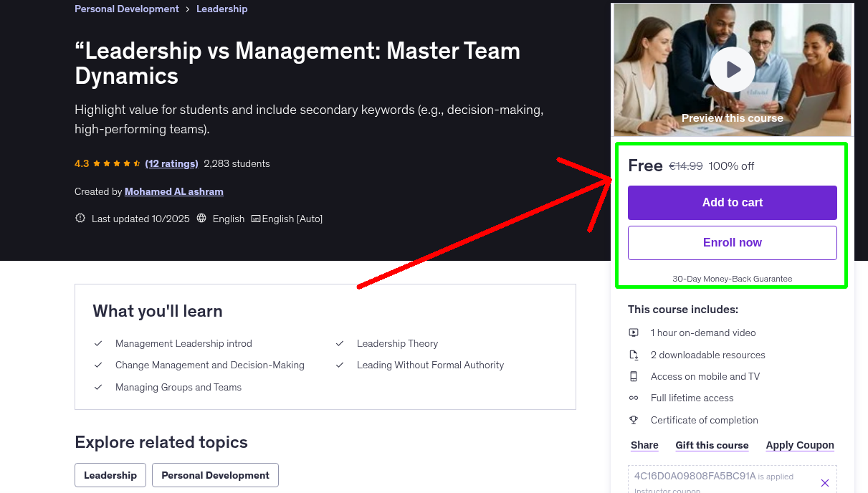This screenshot has height=493, width=868.
Task: Click Enroll now
Action: pyautogui.click(x=732, y=242)
